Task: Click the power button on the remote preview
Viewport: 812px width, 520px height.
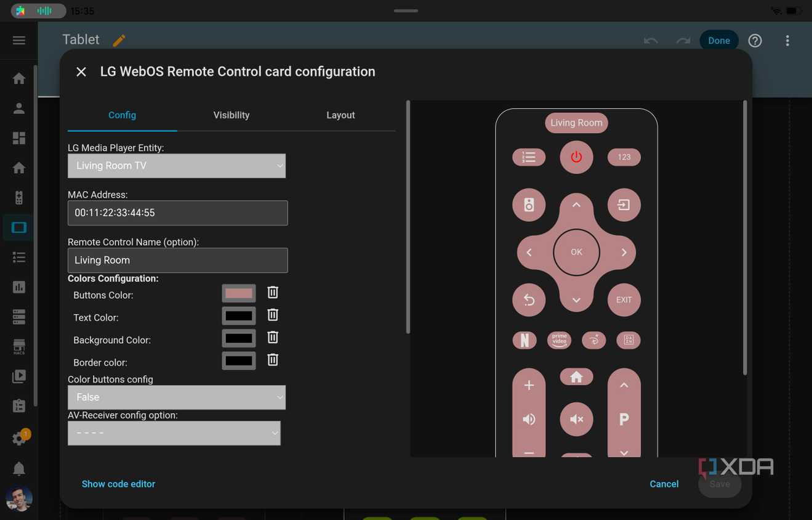Action: (576, 157)
